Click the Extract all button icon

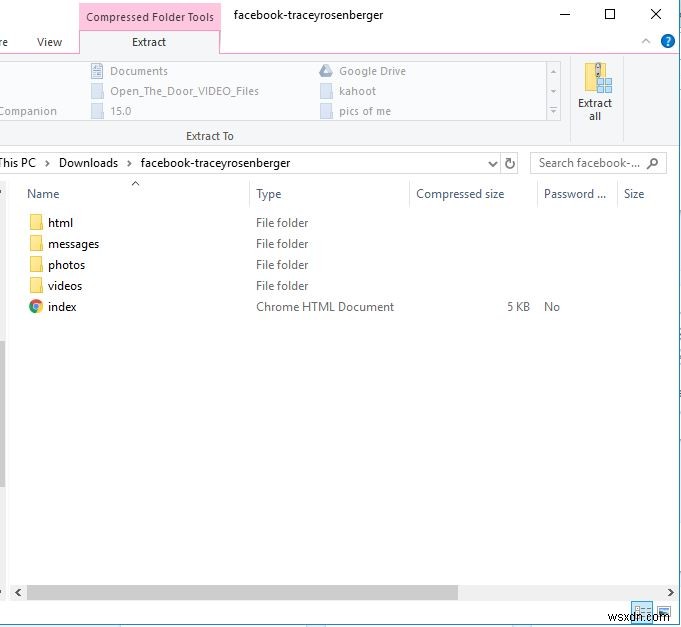(x=598, y=78)
